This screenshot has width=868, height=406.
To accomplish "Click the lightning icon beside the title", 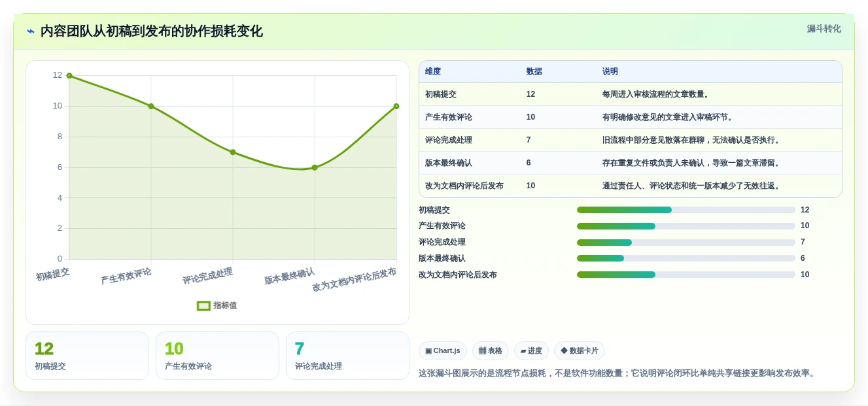I will coord(31,31).
